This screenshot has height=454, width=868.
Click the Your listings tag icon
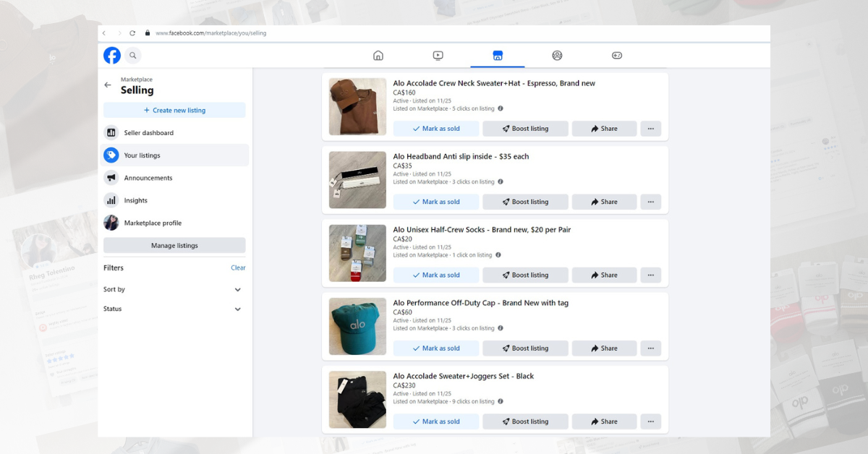click(111, 155)
